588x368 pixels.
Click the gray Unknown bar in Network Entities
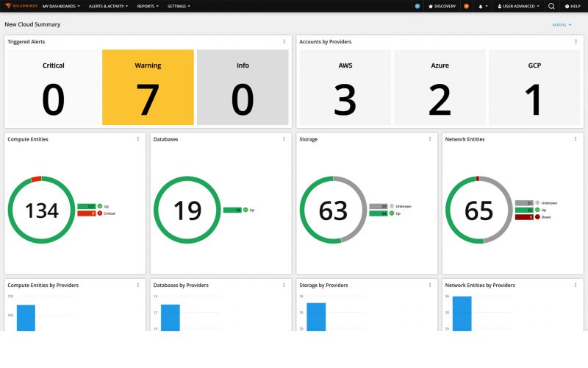point(524,203)
